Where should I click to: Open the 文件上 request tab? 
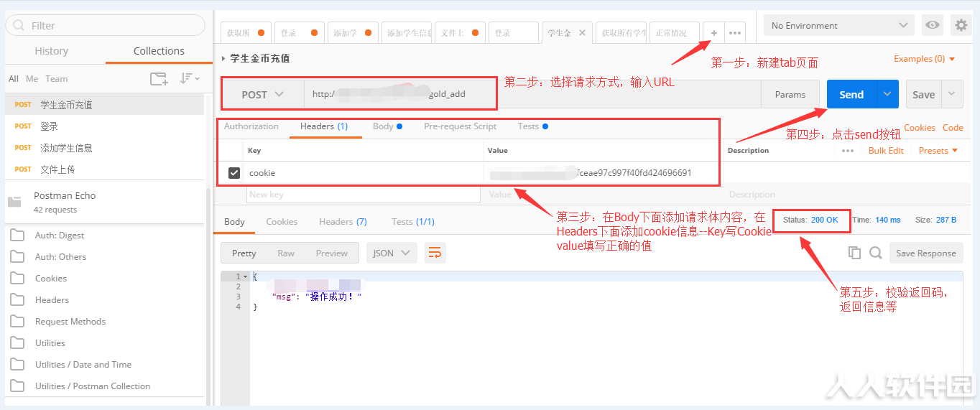pyautogui.click(x=461, y=33)
